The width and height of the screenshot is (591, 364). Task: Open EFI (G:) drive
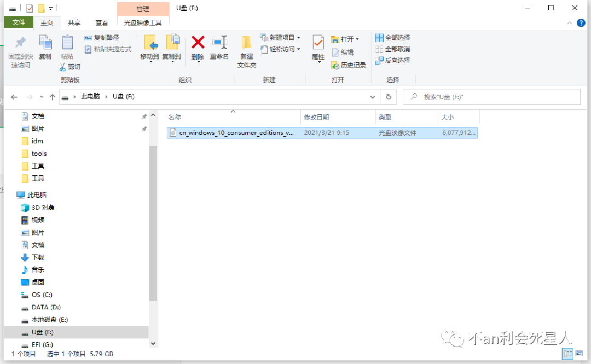(x=42, y=345)
